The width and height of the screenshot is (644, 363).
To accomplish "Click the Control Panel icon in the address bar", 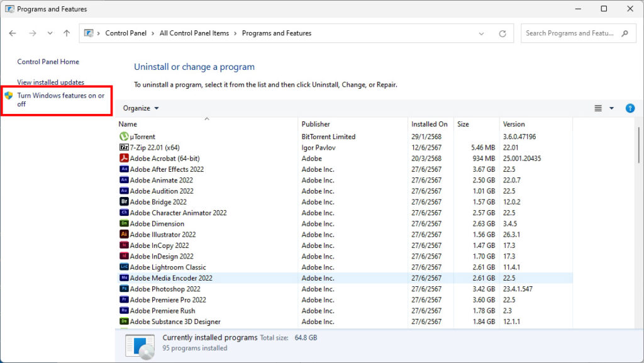I will click(x=89, y=33).
